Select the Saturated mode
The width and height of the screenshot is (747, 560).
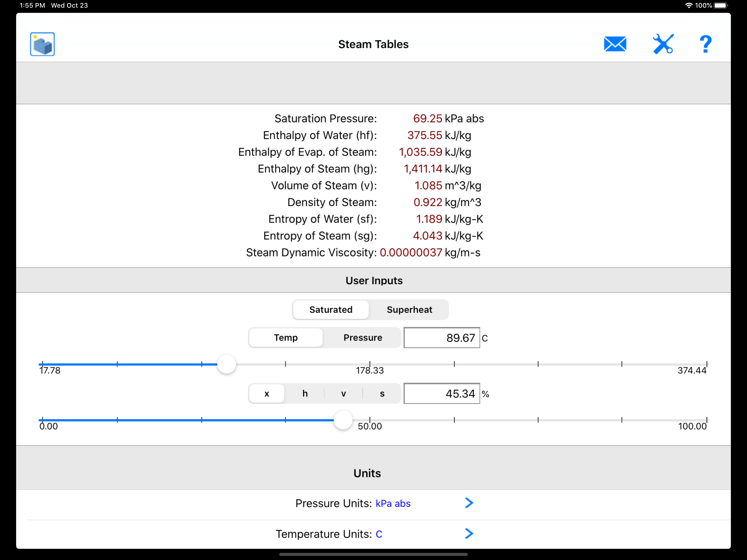[331, 310]
